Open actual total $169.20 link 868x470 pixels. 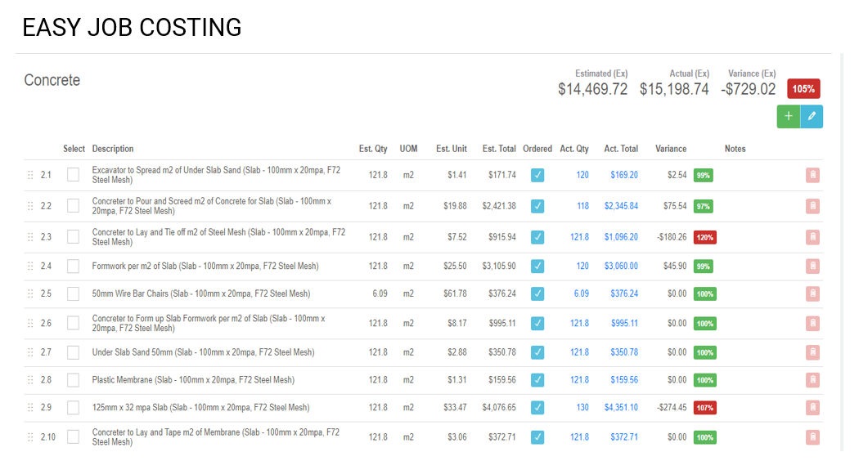[624, 175]
